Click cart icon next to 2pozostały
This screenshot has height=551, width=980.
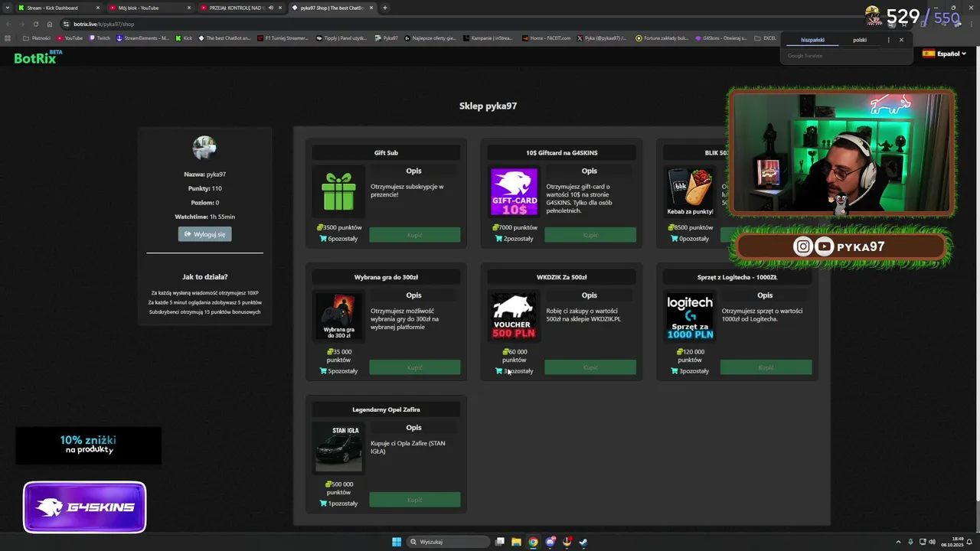click(x=498, y=239)
